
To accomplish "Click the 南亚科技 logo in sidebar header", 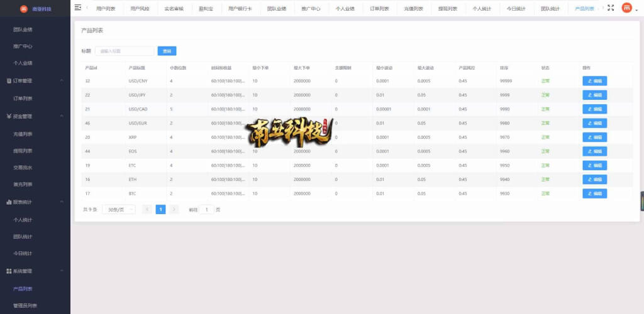I will tap(35, 9).
